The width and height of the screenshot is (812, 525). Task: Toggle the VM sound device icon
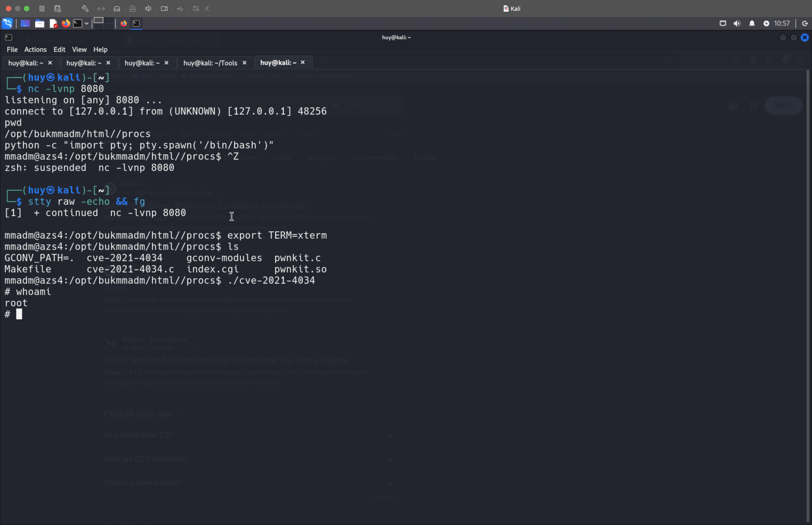click(148, 9)
